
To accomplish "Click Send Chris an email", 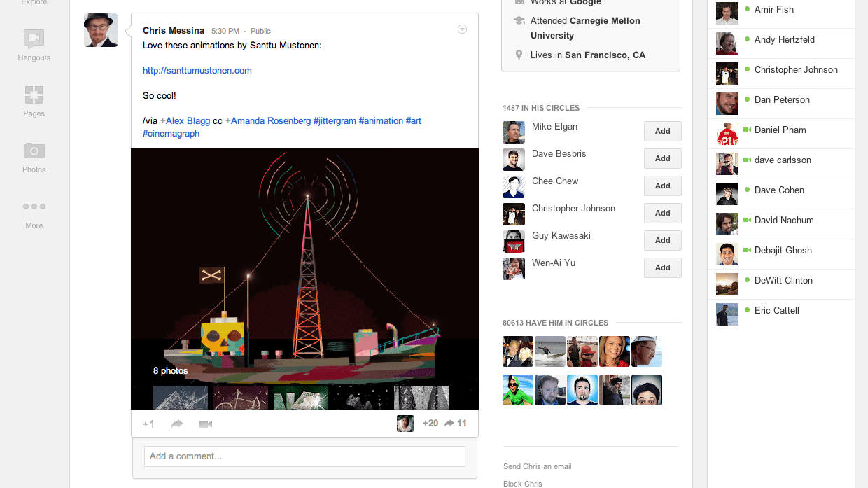I will (537, 466).
